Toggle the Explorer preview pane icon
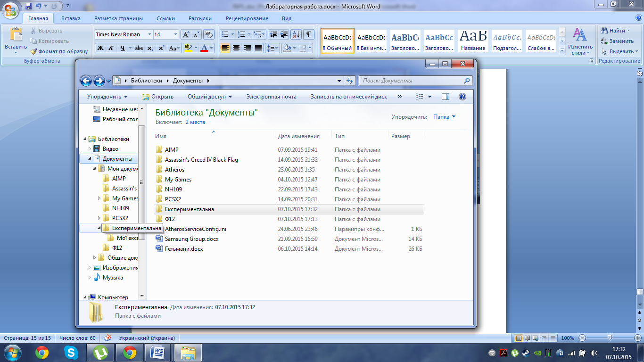Image resolution: width=644 pixels, height=362 pixels. (x=446, y=97)
